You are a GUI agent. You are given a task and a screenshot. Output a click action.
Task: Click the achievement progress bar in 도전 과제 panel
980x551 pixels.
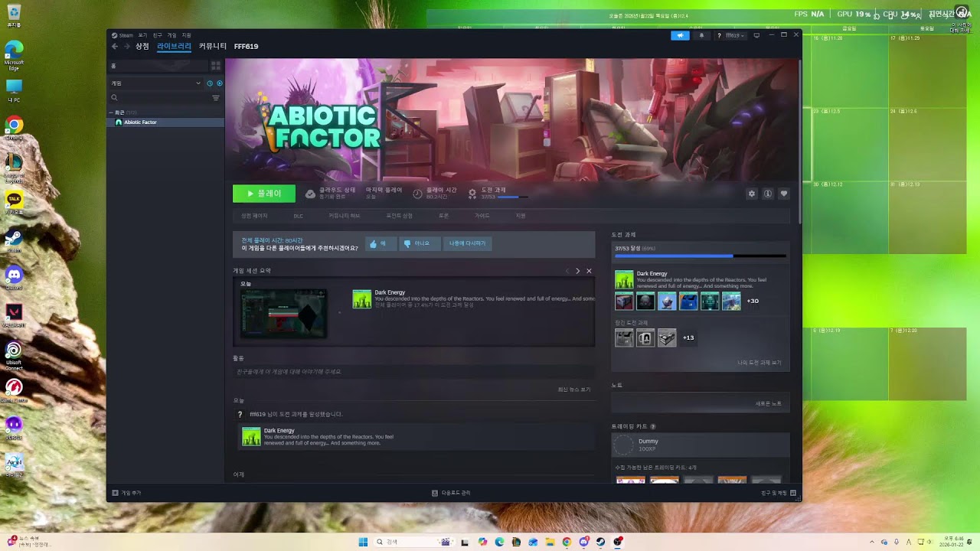(700, 256)
